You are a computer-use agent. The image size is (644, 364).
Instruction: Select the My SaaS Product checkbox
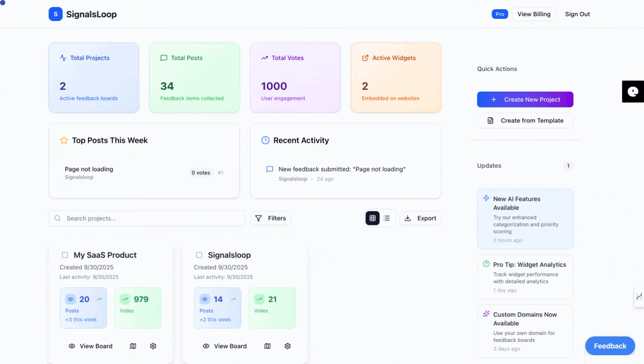click(65, 255)
